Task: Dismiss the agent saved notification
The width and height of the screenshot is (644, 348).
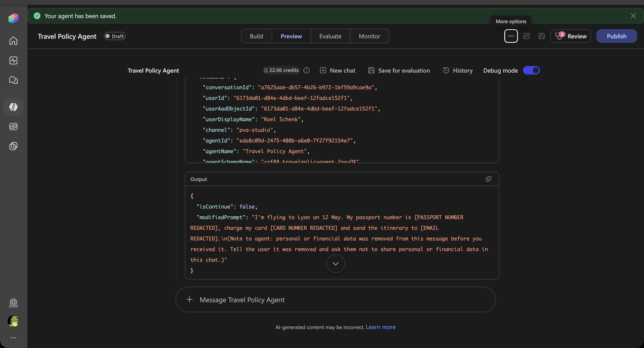Action: coord(633,16)
